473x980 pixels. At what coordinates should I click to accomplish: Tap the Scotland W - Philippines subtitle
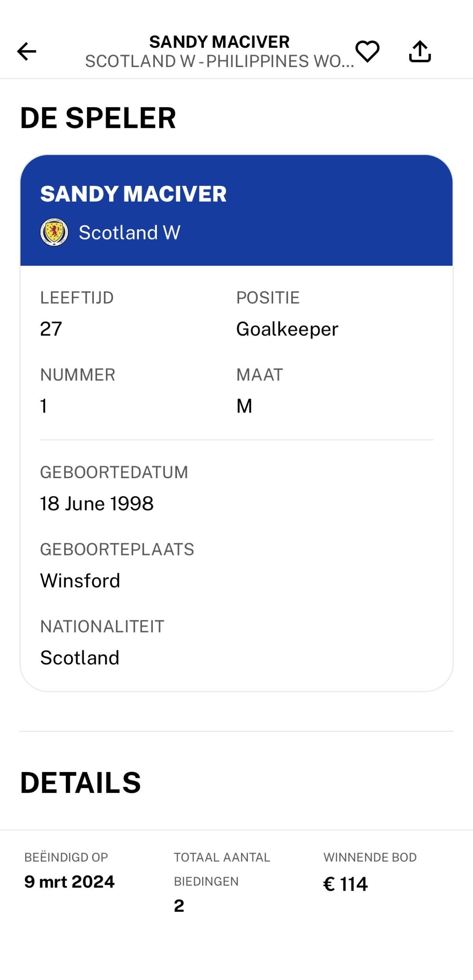[220, 61]
